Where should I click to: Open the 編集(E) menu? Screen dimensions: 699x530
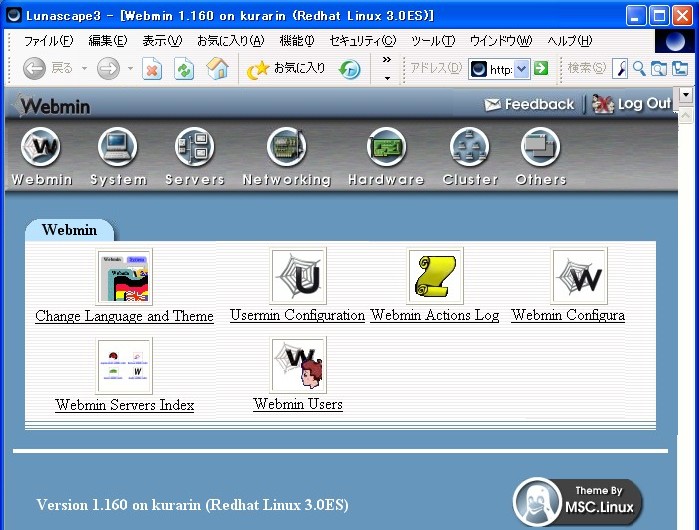pos(108,41)
